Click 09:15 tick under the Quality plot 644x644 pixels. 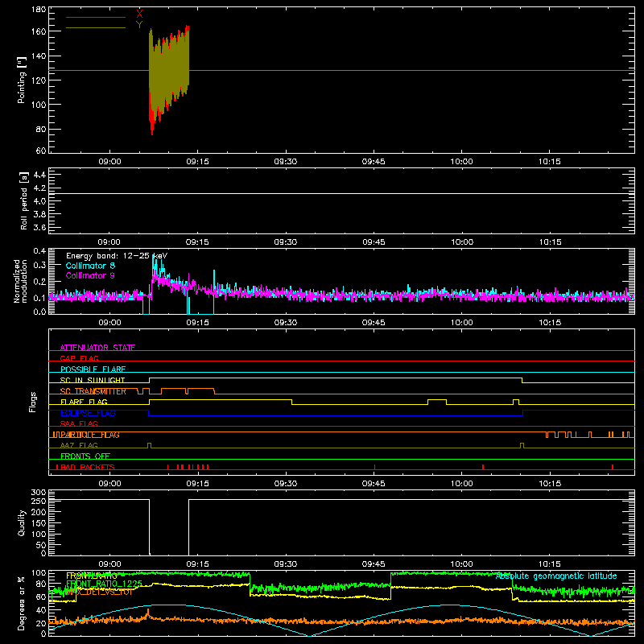pos(197,564)
